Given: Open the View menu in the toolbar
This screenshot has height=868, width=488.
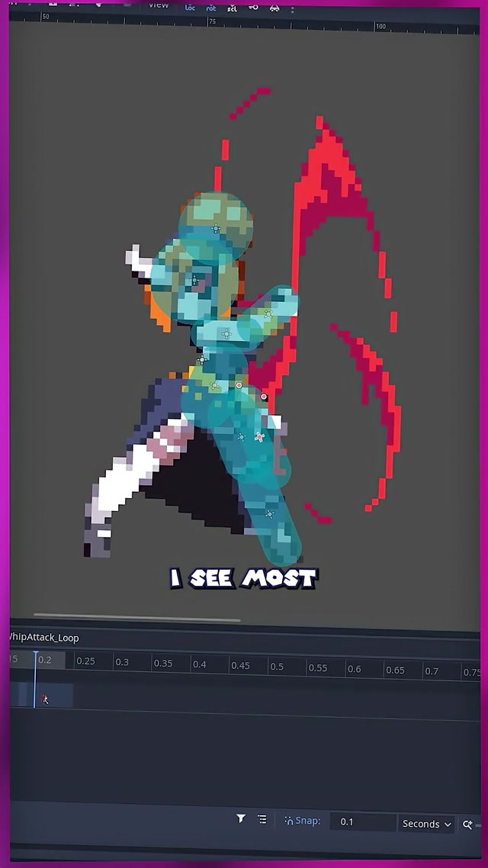Looking at the screenshot, I should 159,5.
